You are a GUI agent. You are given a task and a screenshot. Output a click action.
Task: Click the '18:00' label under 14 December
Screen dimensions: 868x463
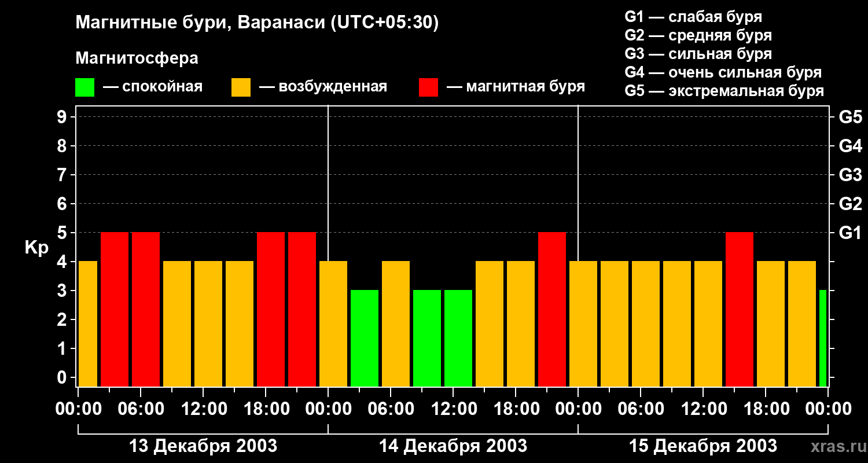516,409
